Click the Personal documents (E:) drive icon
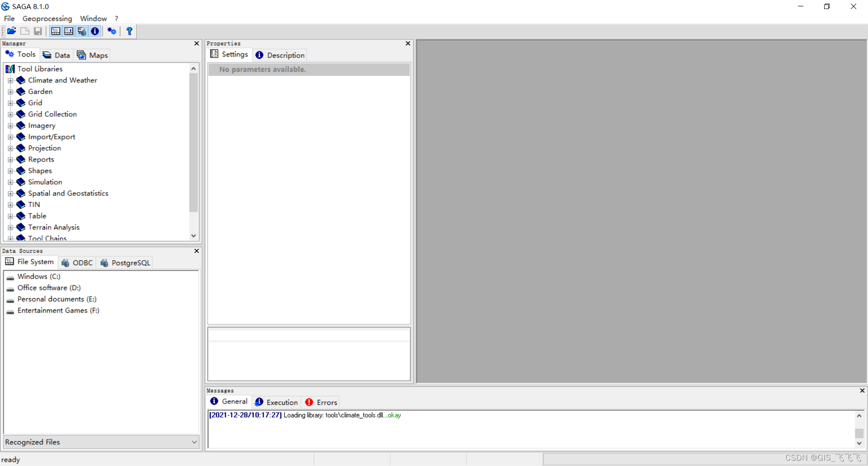 [x=10, y=300]
